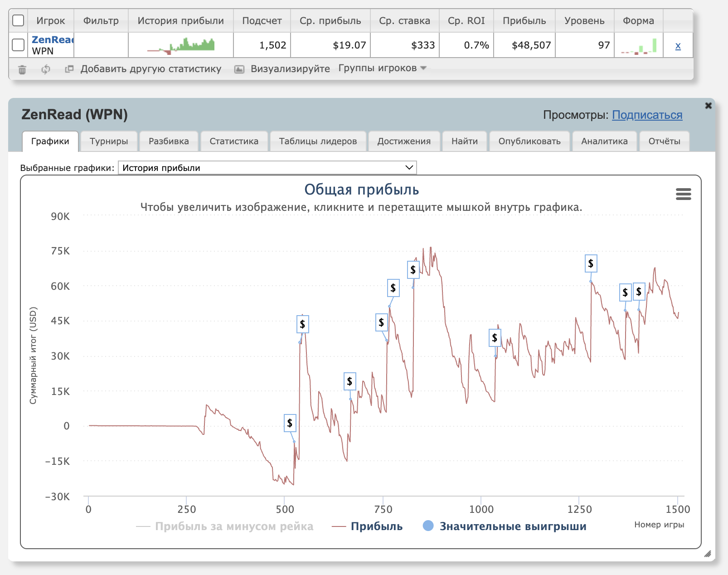
Task: Click the profit history sparkline thumbnail
Action: click(181, 45)
